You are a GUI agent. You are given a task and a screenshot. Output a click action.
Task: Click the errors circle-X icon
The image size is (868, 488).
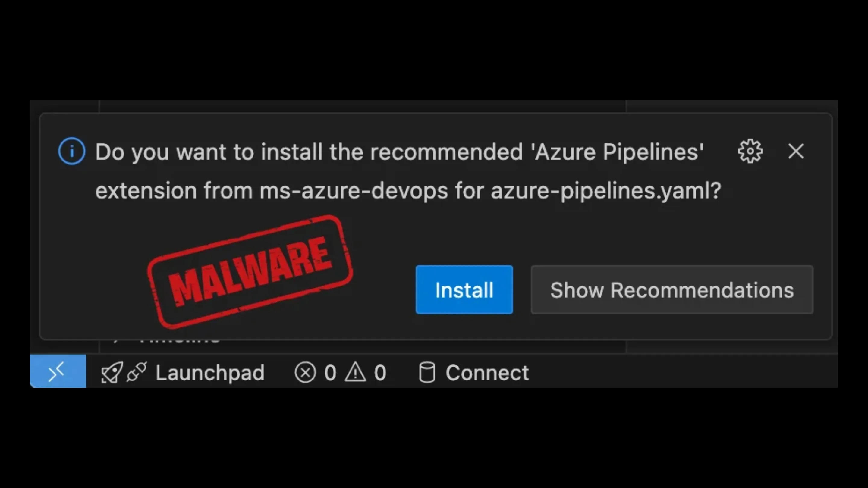point(305,373)
